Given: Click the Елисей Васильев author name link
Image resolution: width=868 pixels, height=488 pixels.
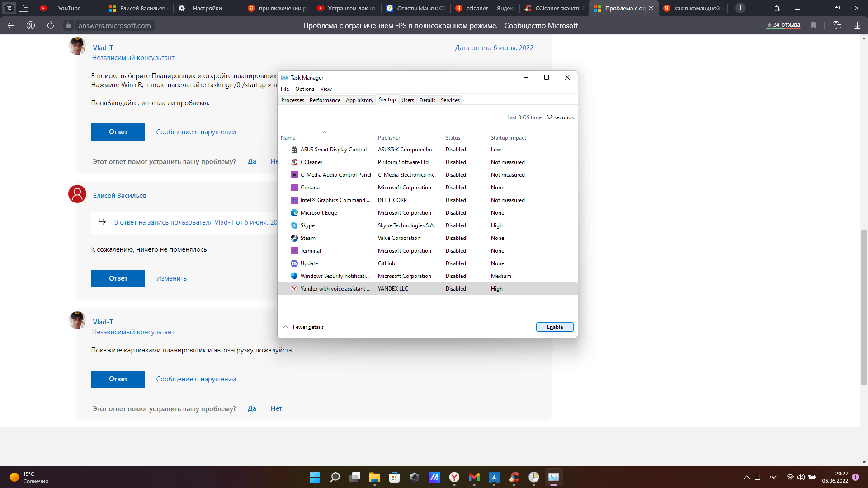Looking at the screenshot, I should click(120, 196).
